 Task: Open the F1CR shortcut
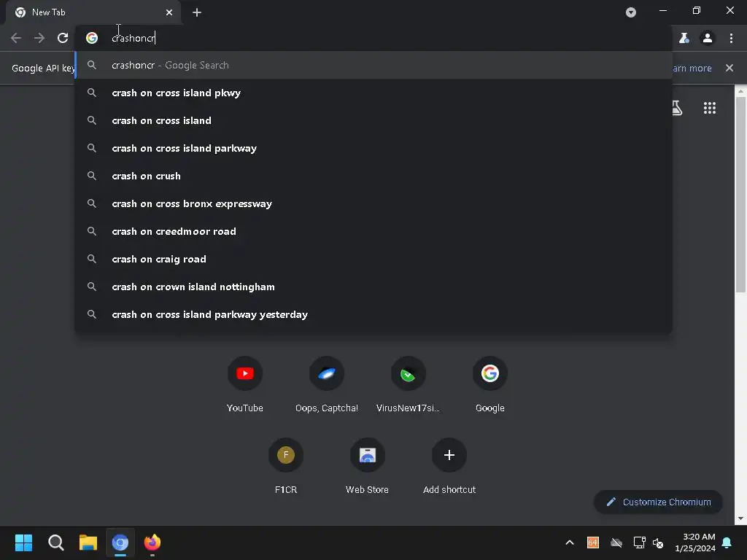pos(286,466)
